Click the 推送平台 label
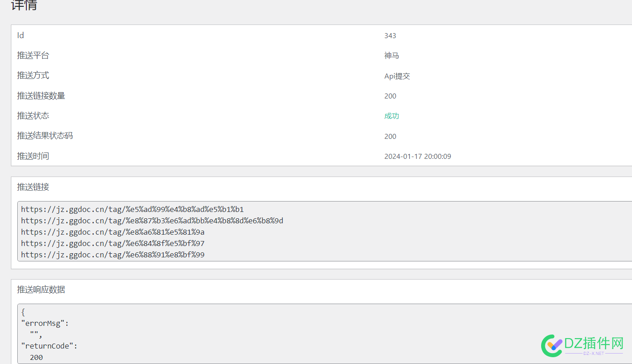 pyautogui.click(x=33, y=55)
